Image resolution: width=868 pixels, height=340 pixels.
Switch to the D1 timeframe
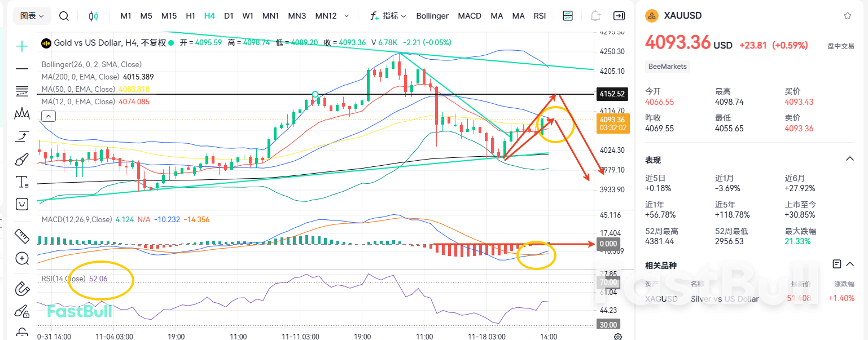pyautogui.click(x=229, y=16)
